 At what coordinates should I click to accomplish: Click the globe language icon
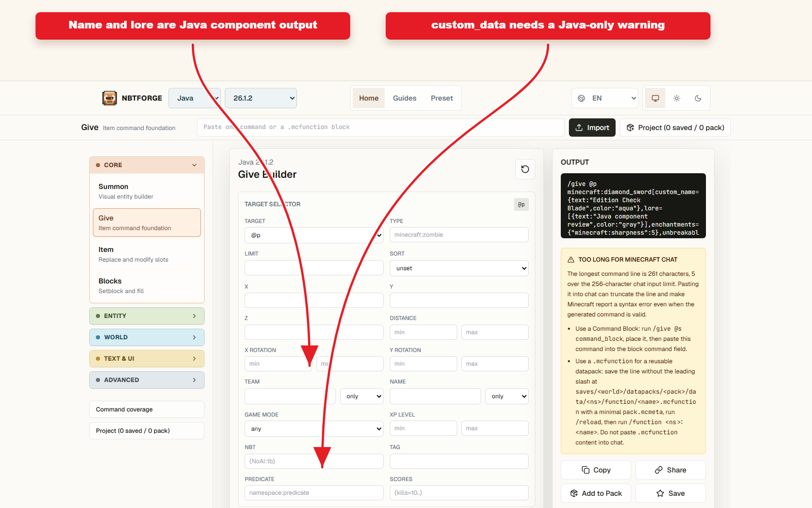[x=582, y=98]
